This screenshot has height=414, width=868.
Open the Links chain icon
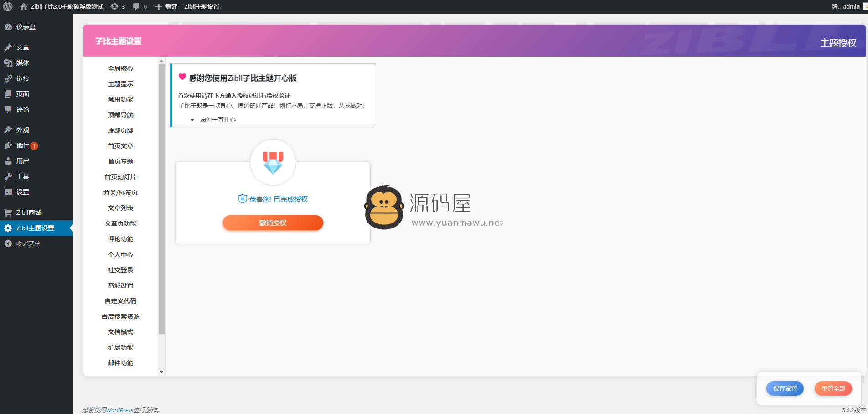pyautogui.click(x=8, y=78)
